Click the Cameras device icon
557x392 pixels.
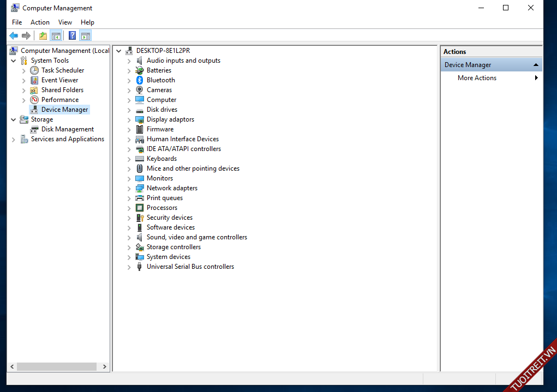(140, 90)
